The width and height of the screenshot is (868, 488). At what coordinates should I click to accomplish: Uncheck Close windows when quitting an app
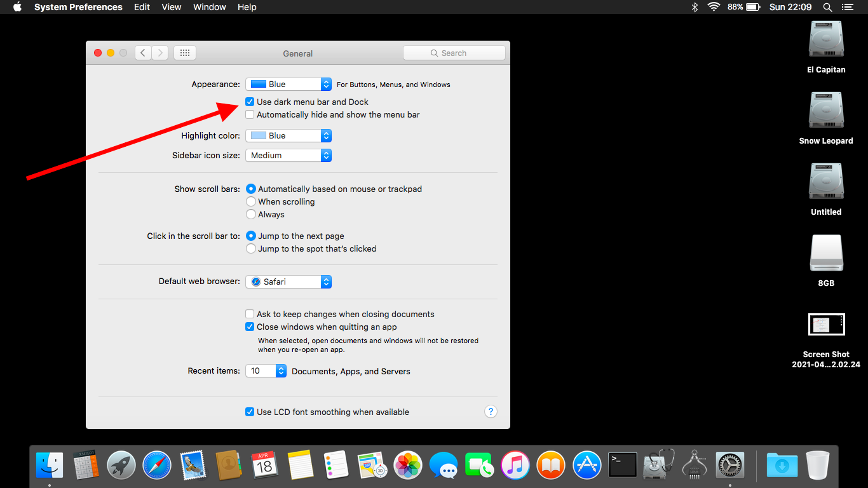coord(250,327)
